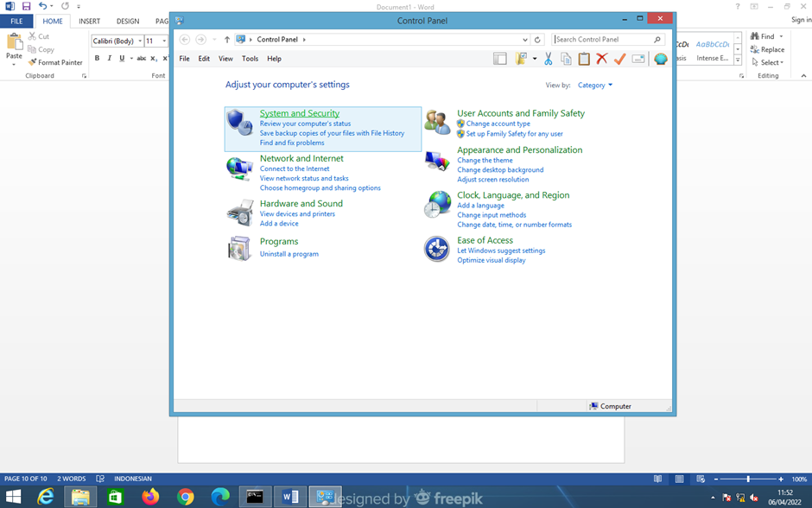Screen dimensions: 812x508
Task: Switch to Web Layout view in Word status bar
Action: tap(701, 479)
